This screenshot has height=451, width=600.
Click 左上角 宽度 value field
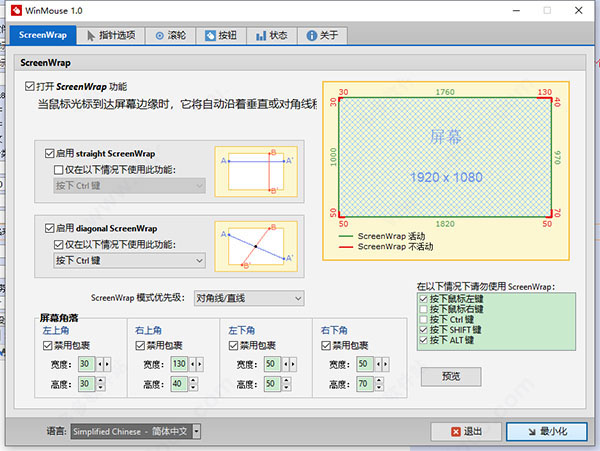pos(86,364)
